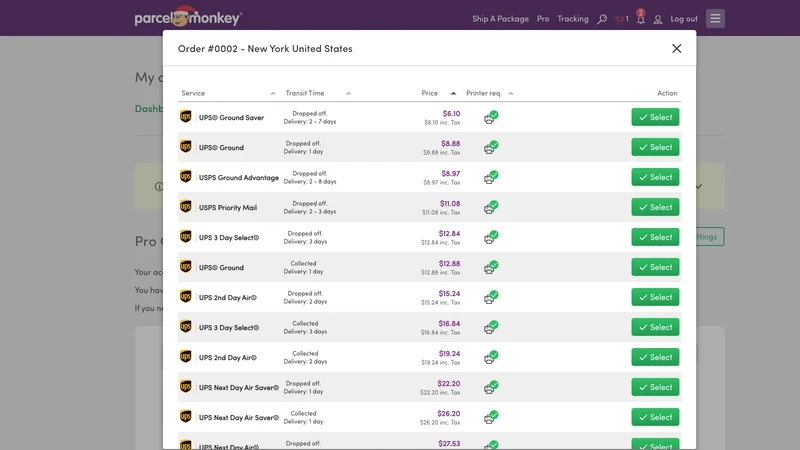Click printer icon in $22.20 row

pos(491,388)
